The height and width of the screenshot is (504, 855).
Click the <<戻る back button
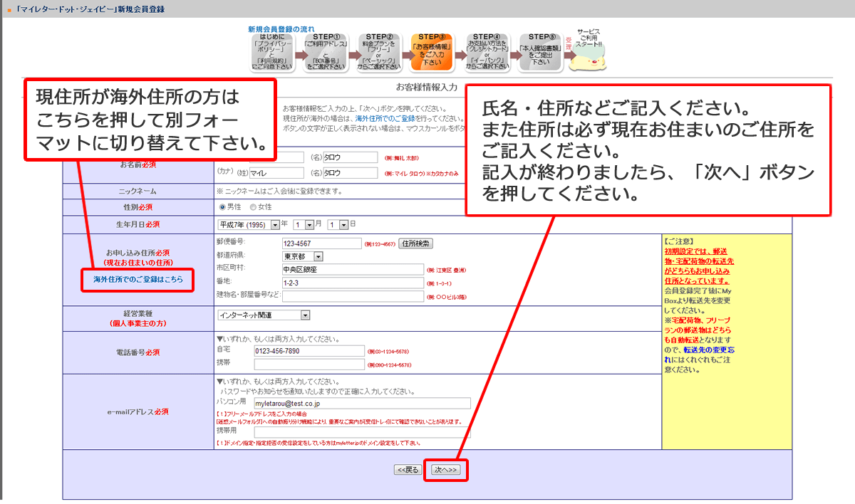(x=409, y=470)
